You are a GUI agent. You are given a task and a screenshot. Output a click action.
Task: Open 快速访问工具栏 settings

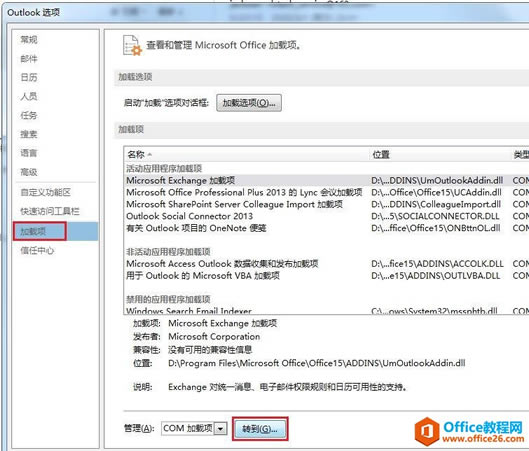tap(50, 212)
